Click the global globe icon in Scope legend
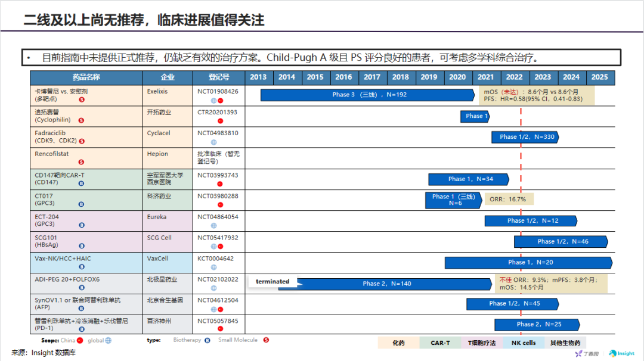 click(109, 341)
